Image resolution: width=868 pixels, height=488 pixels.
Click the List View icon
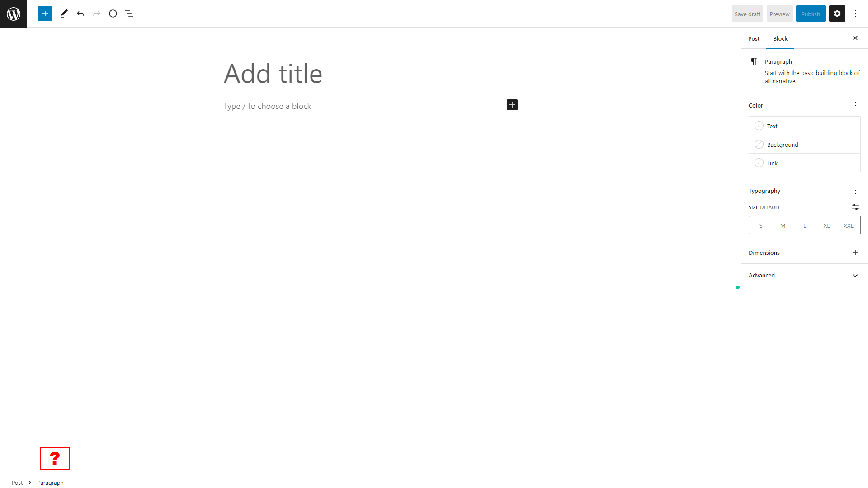pyautogui.click(x=129, y=13)
